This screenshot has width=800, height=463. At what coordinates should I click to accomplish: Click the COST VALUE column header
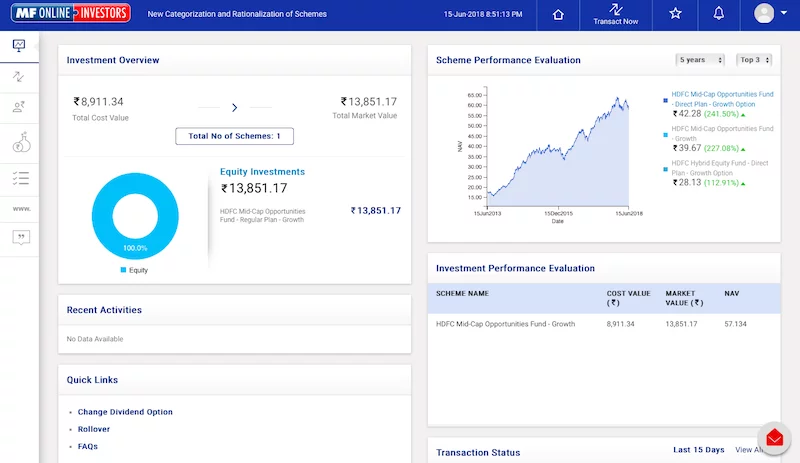tap(629, 298)
